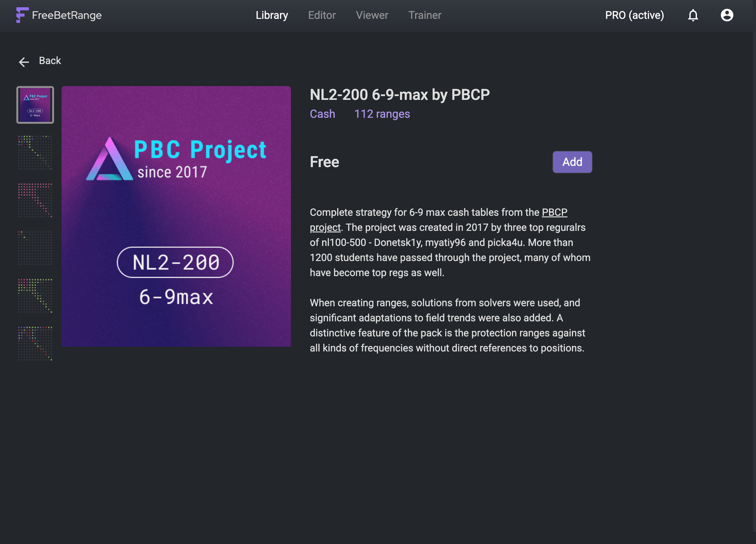The width and height of the screenshot is (756, 544).
Task: Go to the Trainer tab
Action: (425, 15)
